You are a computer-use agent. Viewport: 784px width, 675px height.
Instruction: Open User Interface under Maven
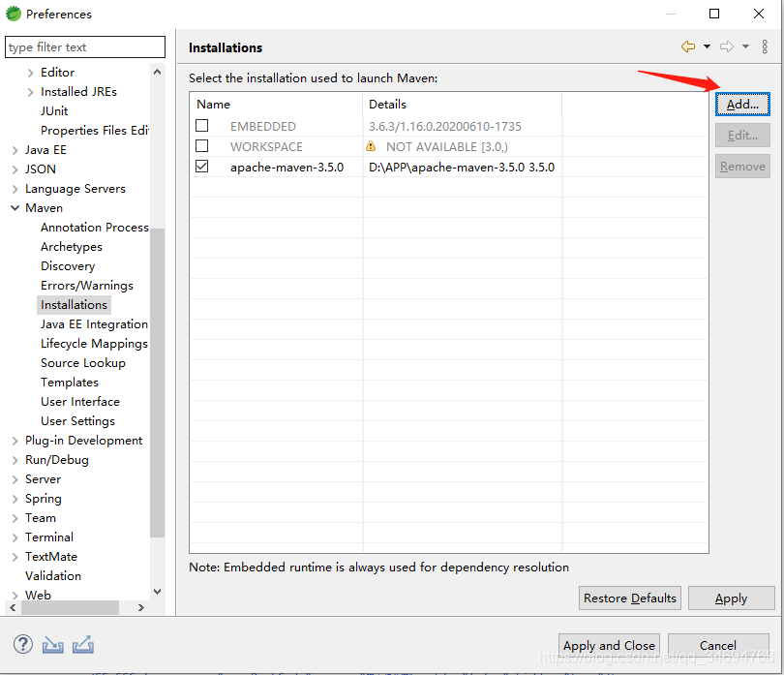[x=80, y=402]
